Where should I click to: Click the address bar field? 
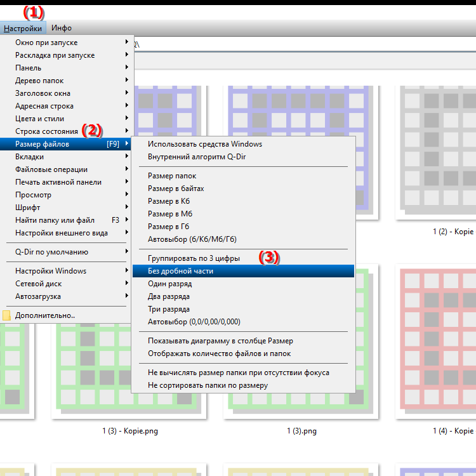(305, 44)
